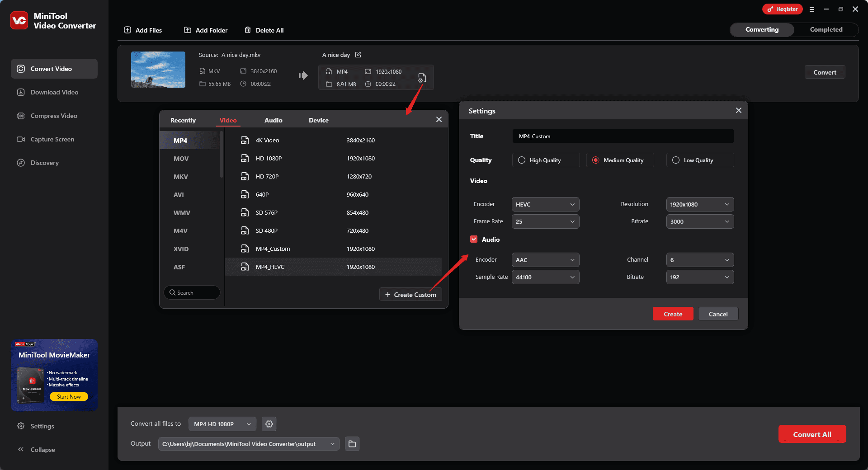Expand the Frame Rate dropdown

point(545,221)
